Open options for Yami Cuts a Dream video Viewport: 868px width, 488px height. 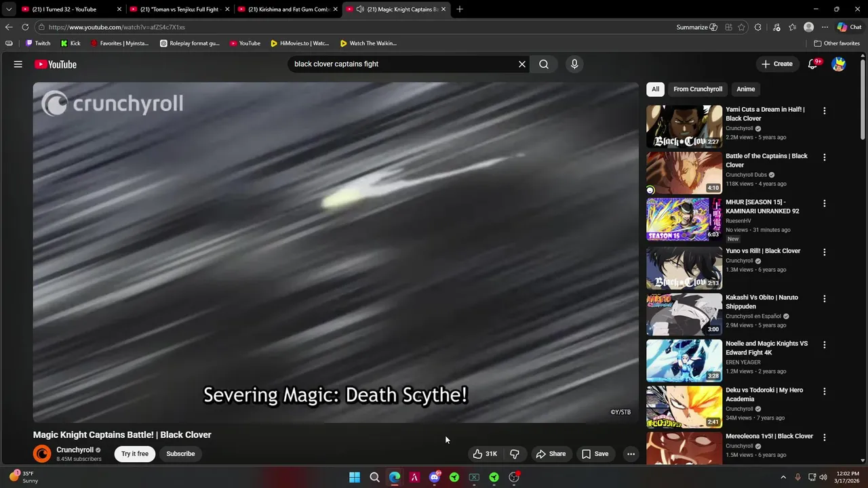pos(825,110)
